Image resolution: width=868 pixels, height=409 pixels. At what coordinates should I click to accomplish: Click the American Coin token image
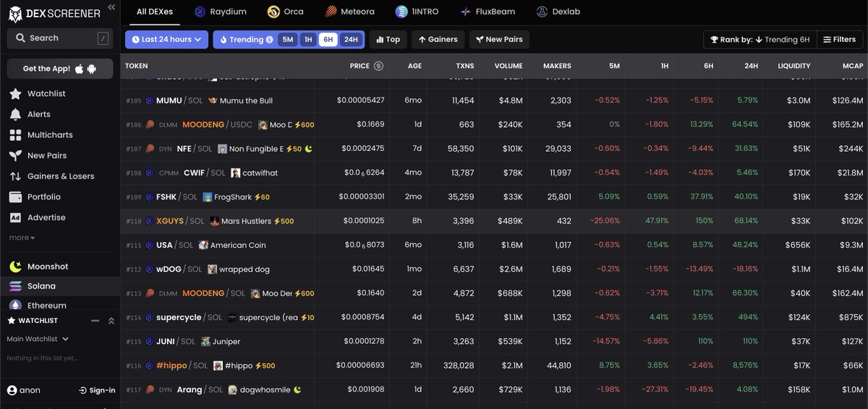pos(204,245)
